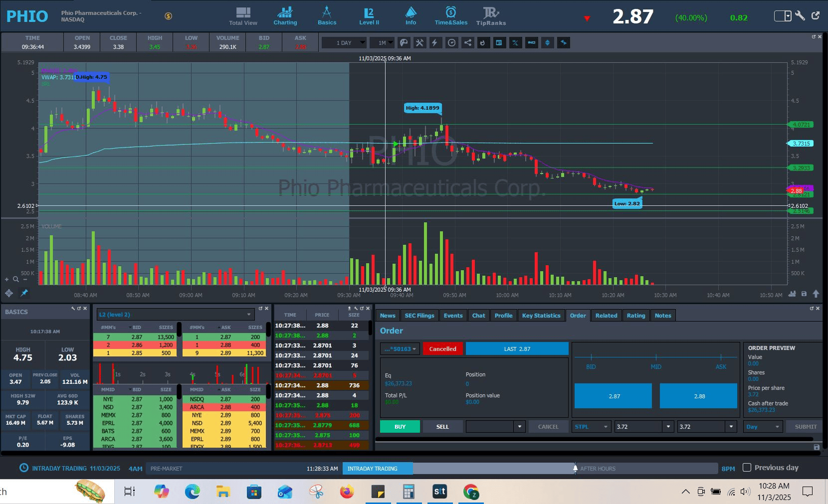Open the 1 DAY range dropdown
Screen dimensions: 828x504
(344, 43)
